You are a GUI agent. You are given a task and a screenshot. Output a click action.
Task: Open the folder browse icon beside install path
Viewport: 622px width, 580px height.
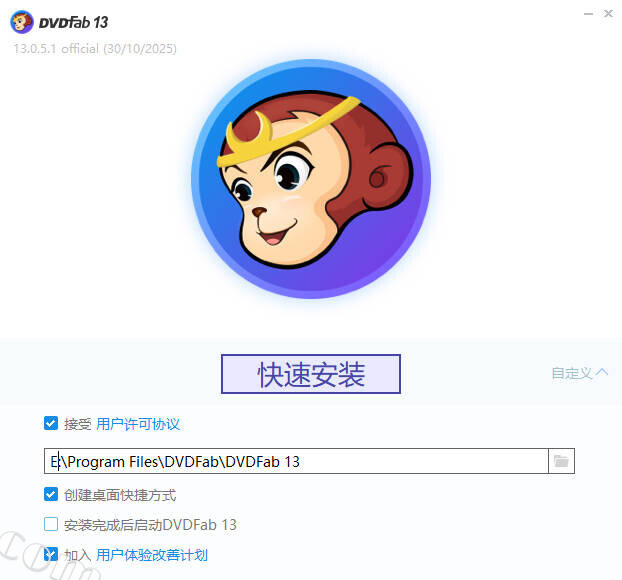(x=561, y=461)
